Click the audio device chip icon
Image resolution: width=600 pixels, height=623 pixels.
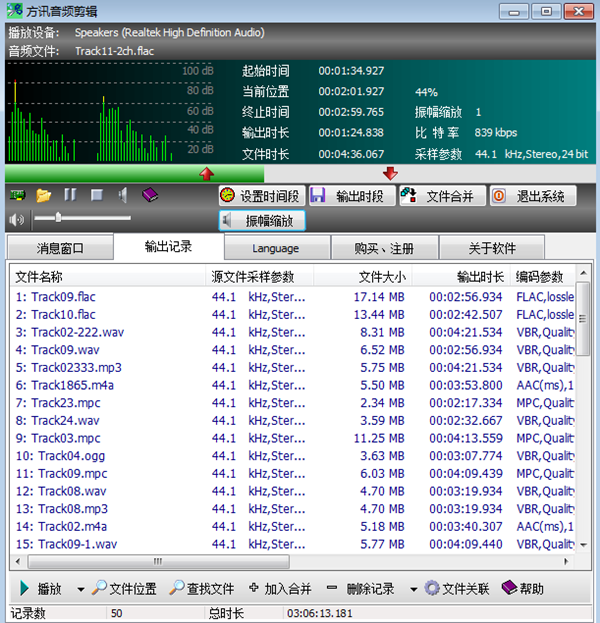17,195
